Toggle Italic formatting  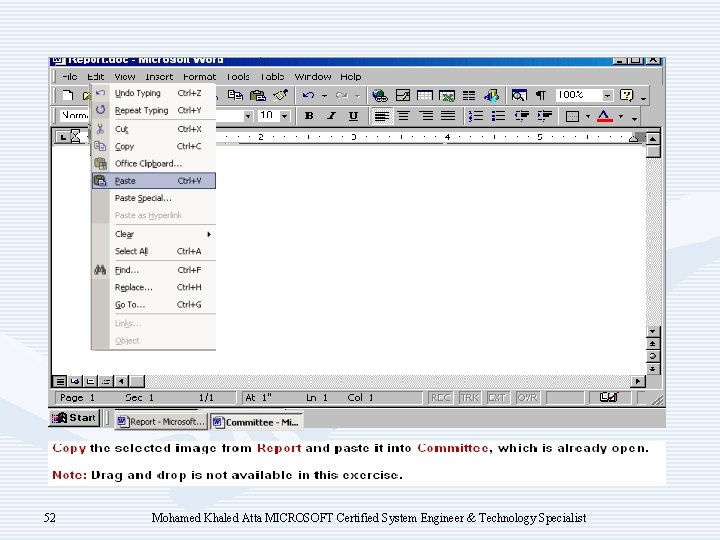(332, 116)
